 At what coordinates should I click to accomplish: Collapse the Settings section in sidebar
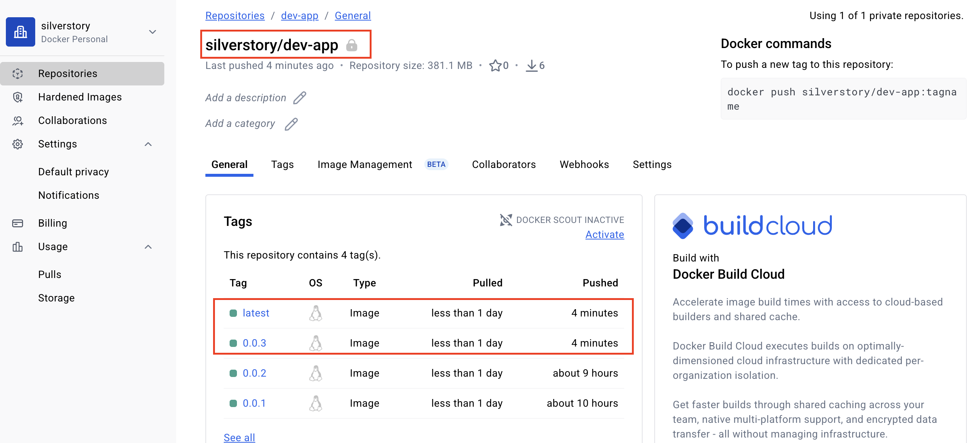click(149, 144)
